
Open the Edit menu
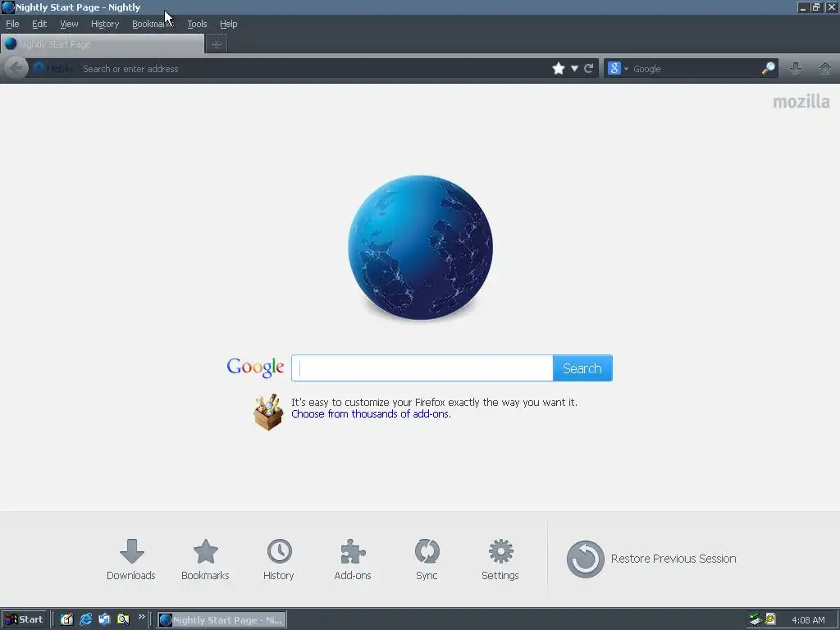pos(39,24)
